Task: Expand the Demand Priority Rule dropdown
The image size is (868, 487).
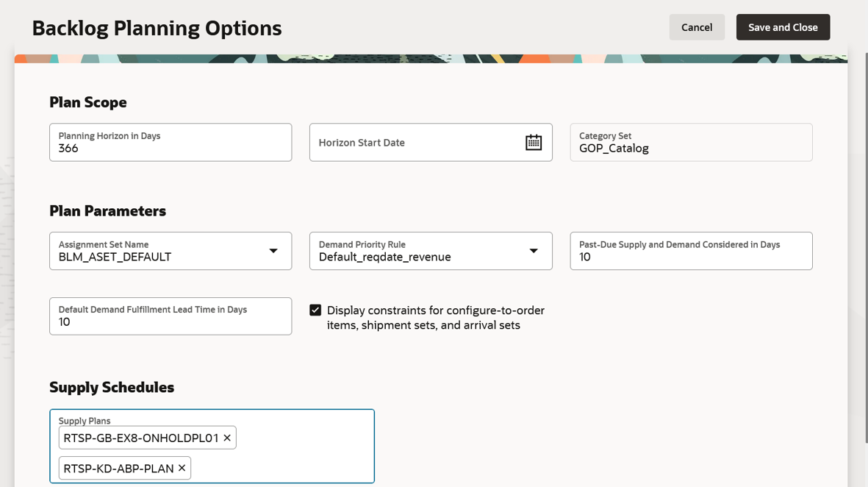Action: pos(534,251)
